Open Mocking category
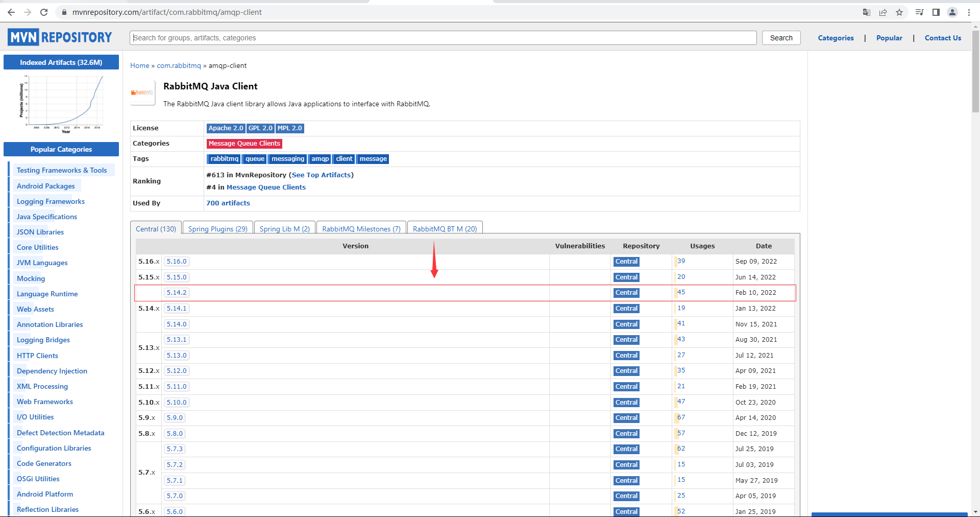Image resolution: width=980 pixels, height=517 pixels. point(31,278)
